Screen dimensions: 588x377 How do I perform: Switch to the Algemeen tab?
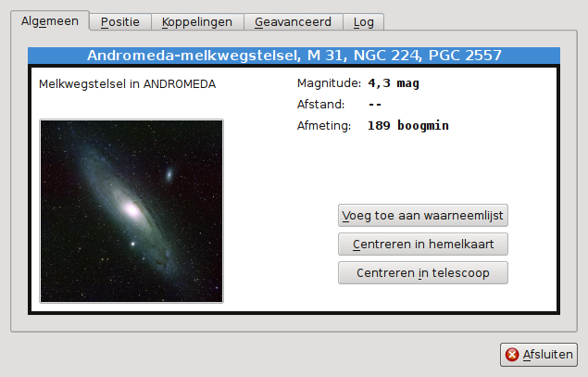pos(50,20)
